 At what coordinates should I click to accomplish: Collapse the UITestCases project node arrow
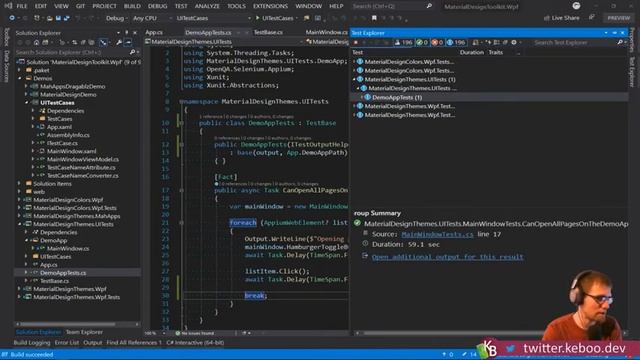pyautogui.click(x=27, y=103)
